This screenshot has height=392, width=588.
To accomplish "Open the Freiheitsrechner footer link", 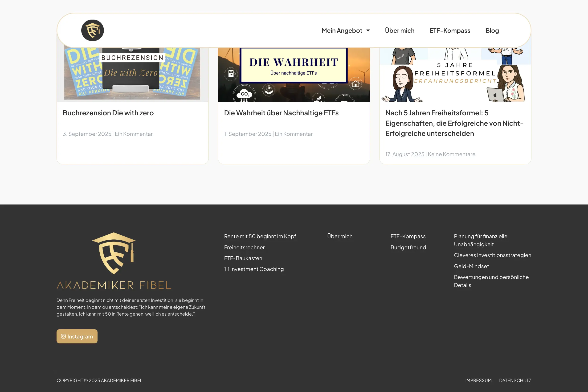I will [244, 247].
